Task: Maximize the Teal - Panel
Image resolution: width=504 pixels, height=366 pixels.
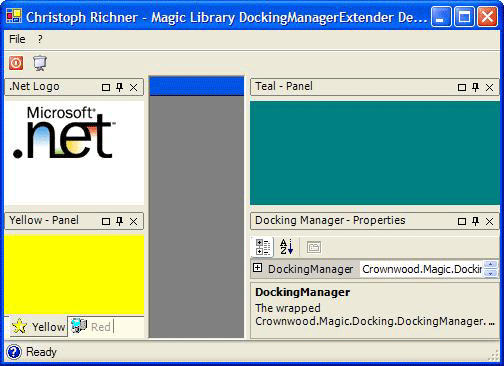Action: coord(462,87)
